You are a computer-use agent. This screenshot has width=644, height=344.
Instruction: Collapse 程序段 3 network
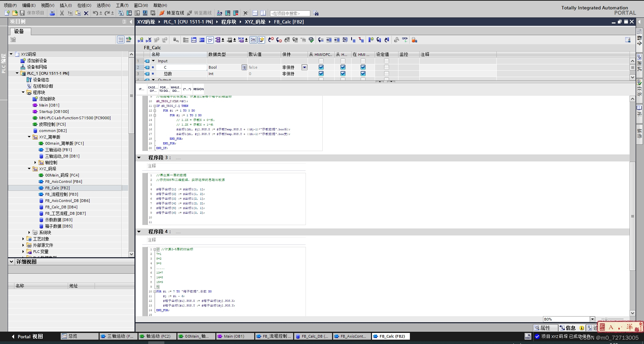coord(139,157)
